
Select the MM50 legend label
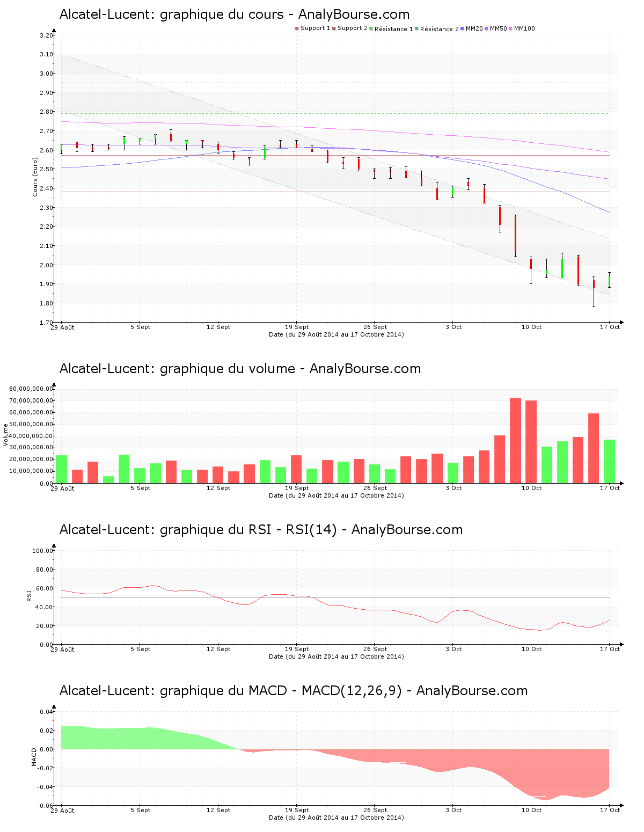click(498, 28)
